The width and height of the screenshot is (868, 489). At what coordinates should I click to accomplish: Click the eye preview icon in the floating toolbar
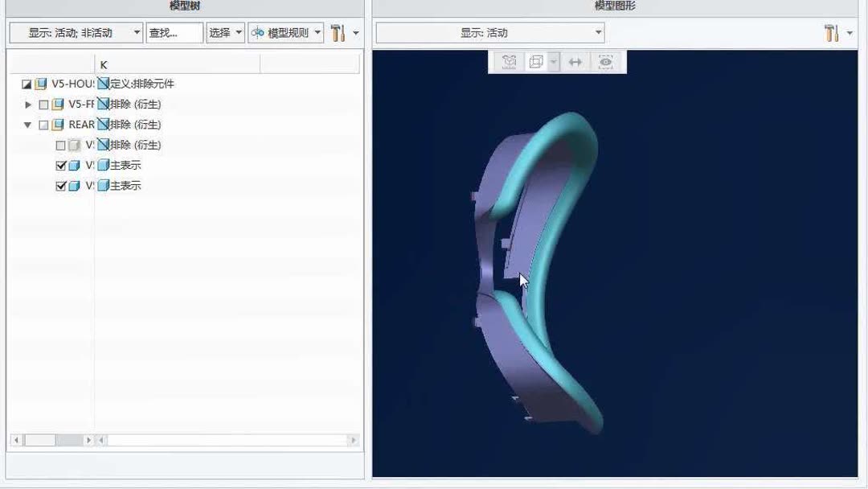tap(606, 63)
